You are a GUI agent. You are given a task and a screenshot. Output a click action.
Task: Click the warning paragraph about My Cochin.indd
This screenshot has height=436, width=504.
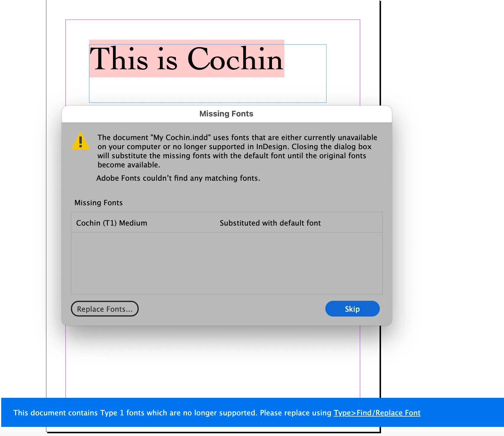[x=237, y=151]
